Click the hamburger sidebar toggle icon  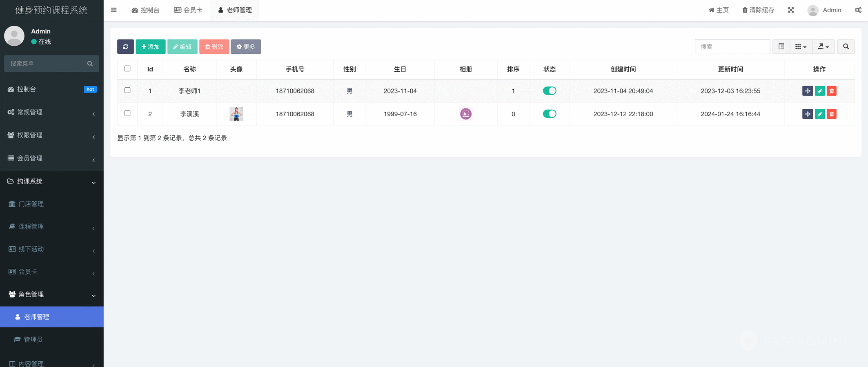[114, 10]
